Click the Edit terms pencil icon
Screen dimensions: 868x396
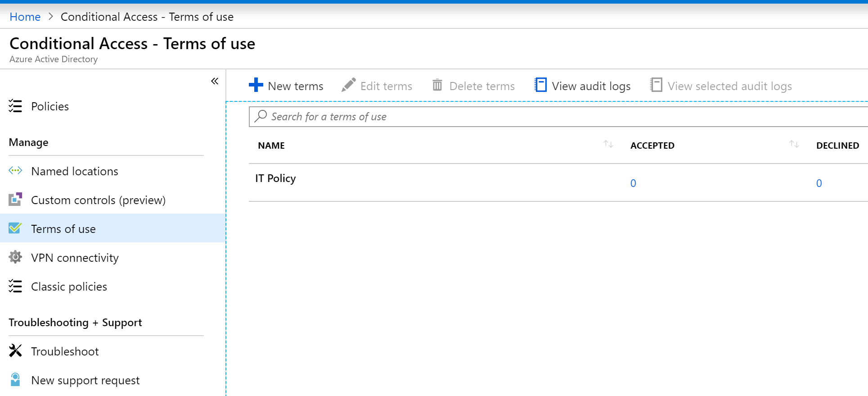click(x=348, y=85)
